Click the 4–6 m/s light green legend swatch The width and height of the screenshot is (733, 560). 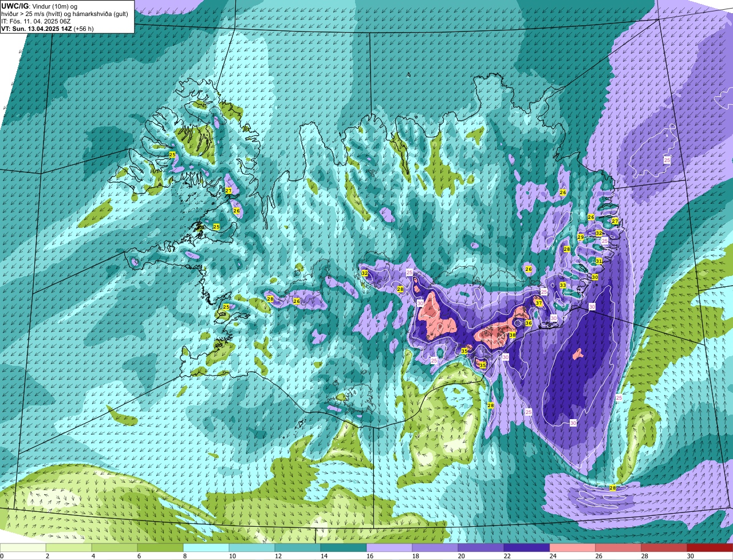pyautogui.click(x=115, y=547)
